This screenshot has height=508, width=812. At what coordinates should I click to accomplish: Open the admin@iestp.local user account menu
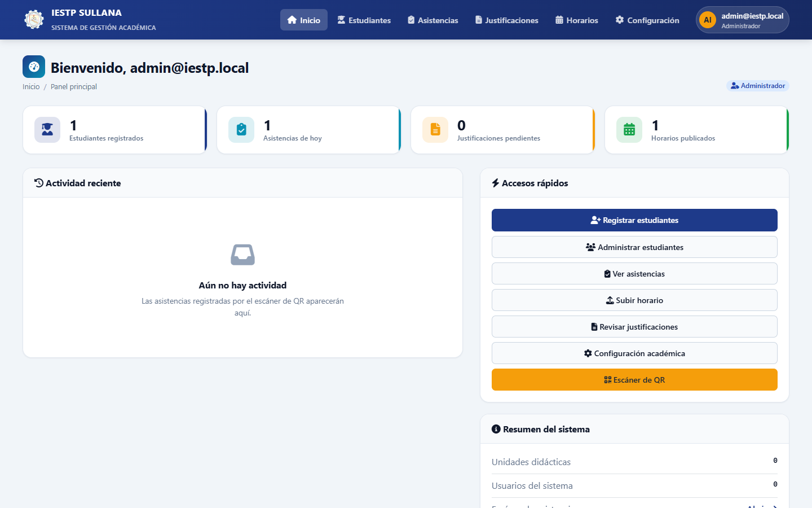pyautogui.click(x=742, y=20)
